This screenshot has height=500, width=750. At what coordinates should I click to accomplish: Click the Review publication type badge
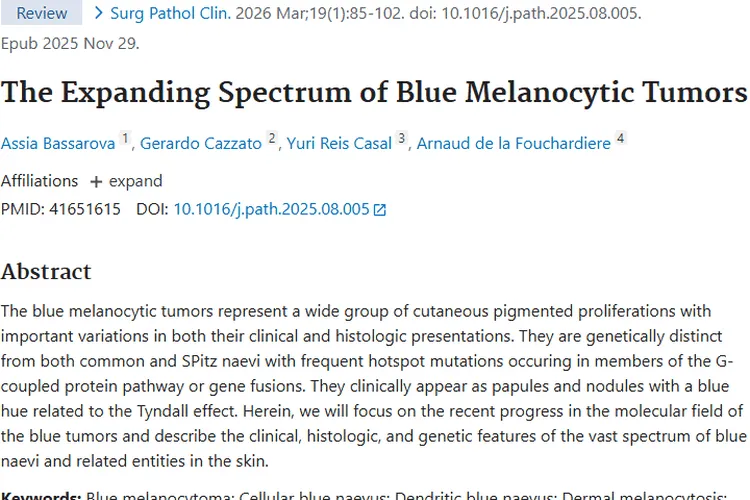point(42,13)
